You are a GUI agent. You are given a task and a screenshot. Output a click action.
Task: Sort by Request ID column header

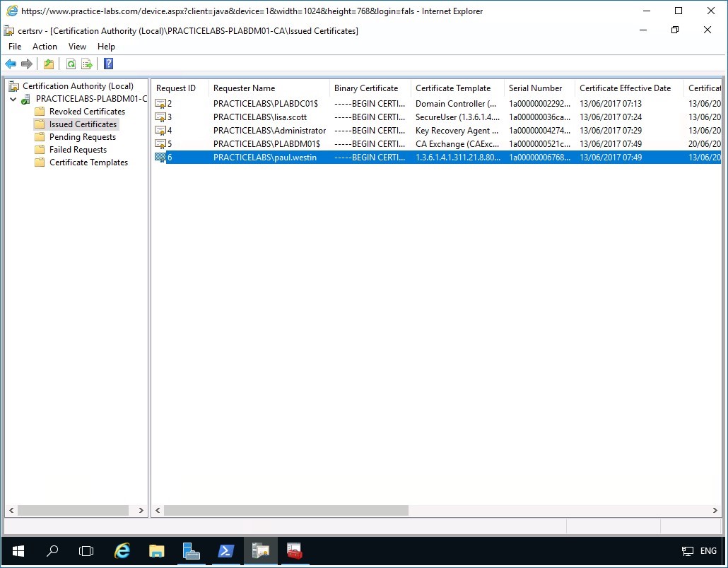click(x=180, y=88)
